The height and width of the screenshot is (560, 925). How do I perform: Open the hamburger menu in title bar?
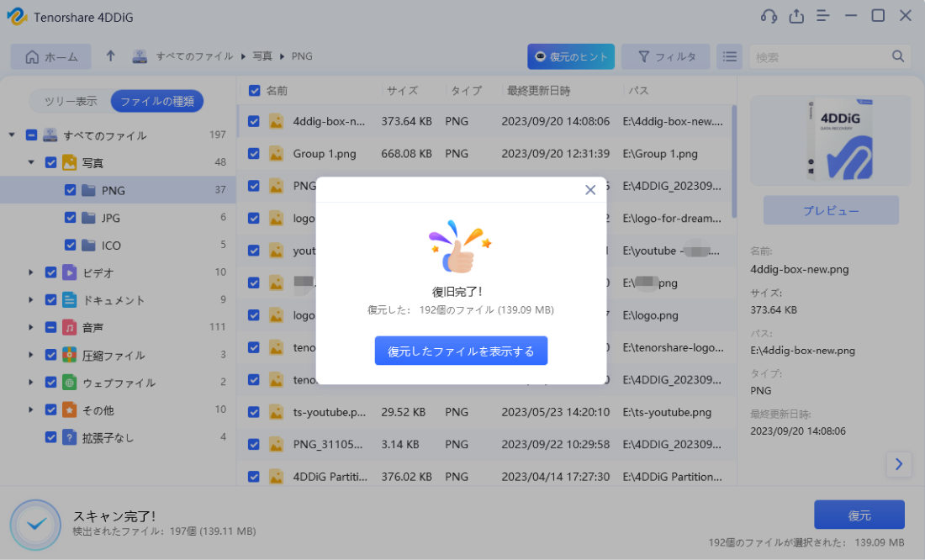(x=823, y=16)
